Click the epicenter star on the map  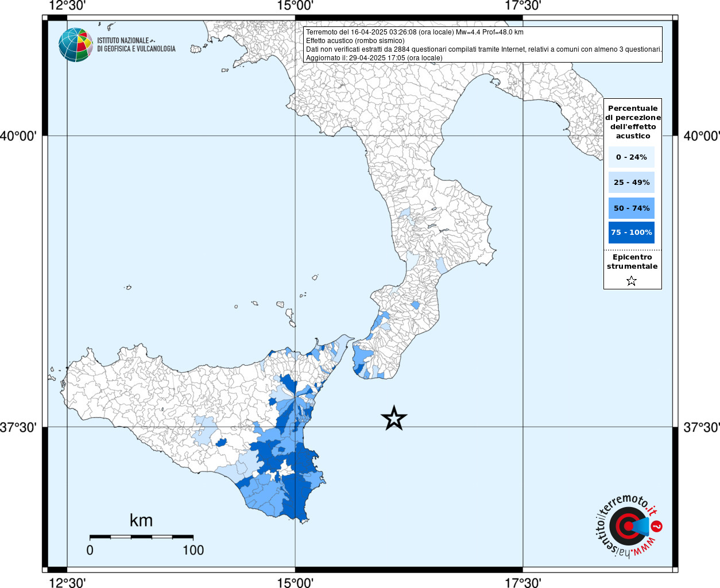click(394, 418)
